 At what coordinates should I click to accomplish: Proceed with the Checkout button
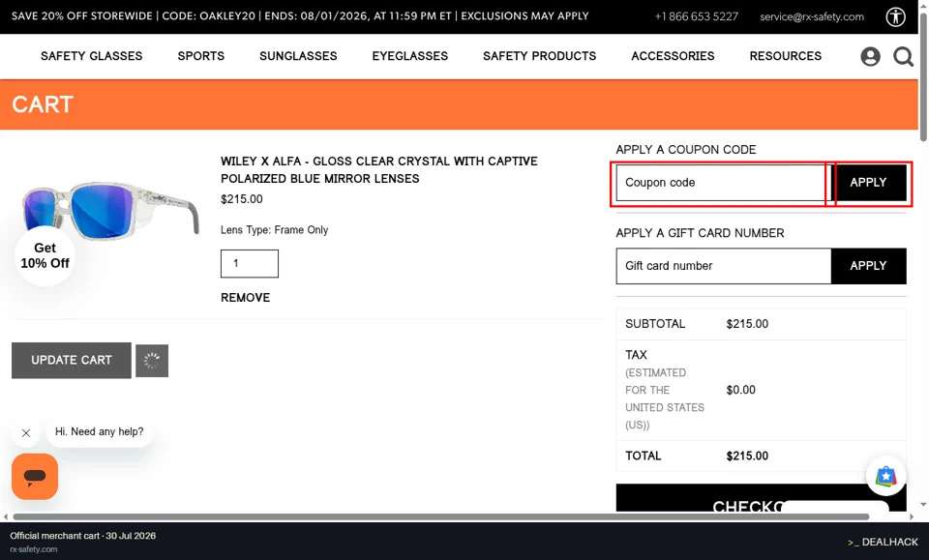(761, 498)
